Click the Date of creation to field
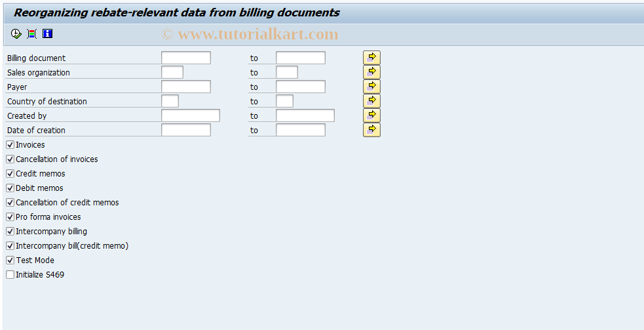Screen dimensions: 644x330 pos(301,130)
